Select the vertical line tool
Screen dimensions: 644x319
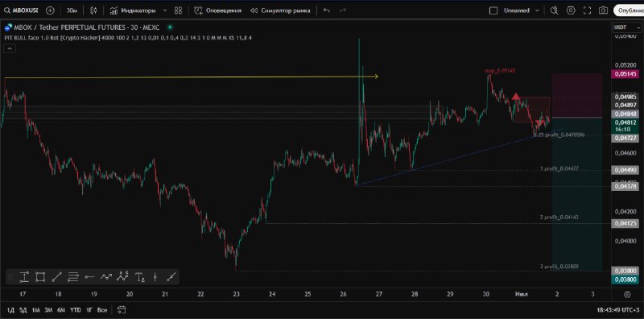pyautogui.click(x=155, y=277)
